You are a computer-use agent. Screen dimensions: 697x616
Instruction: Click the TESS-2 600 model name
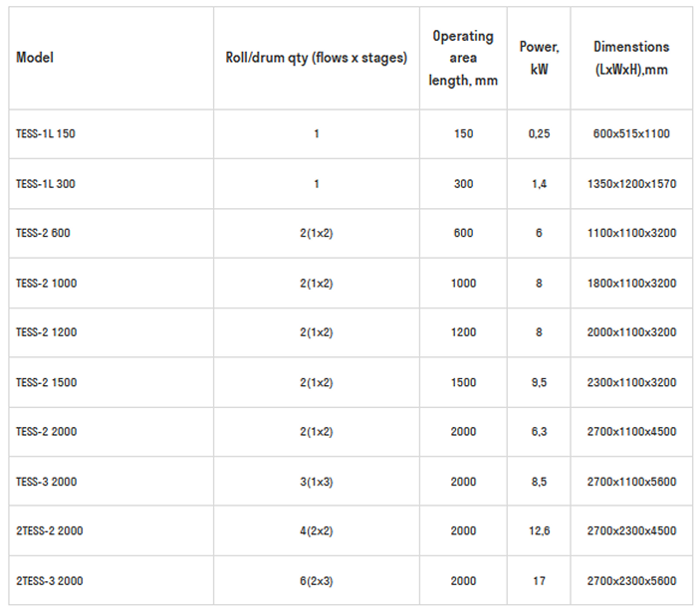click(43, 233)
